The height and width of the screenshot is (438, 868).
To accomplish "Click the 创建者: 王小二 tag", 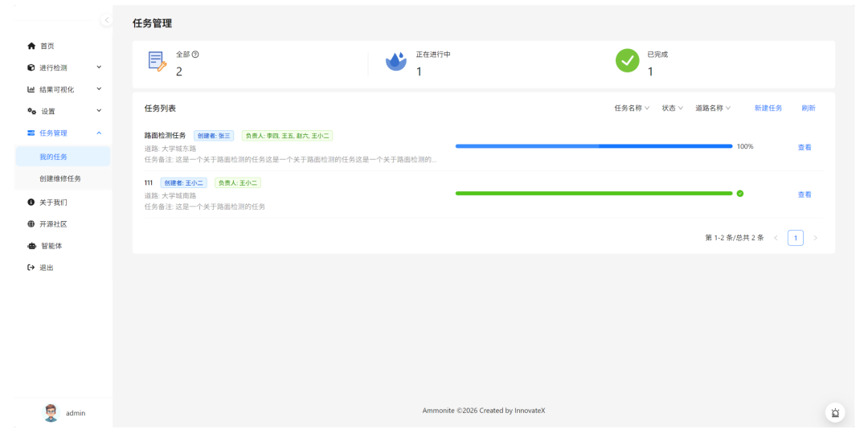I will pos(184,182).
